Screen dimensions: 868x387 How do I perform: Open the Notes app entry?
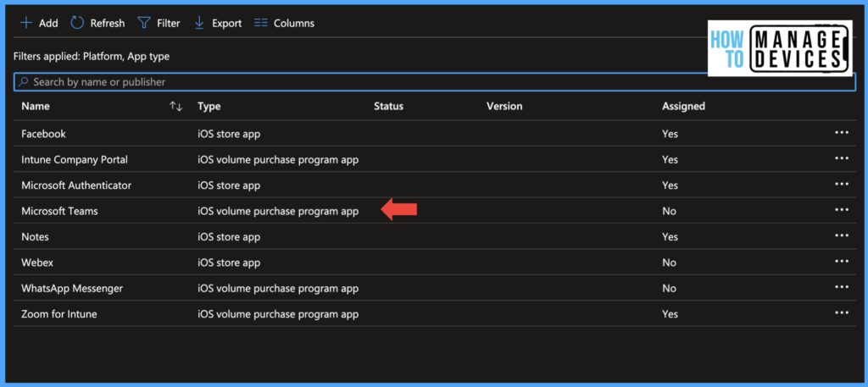coord(35,236)
